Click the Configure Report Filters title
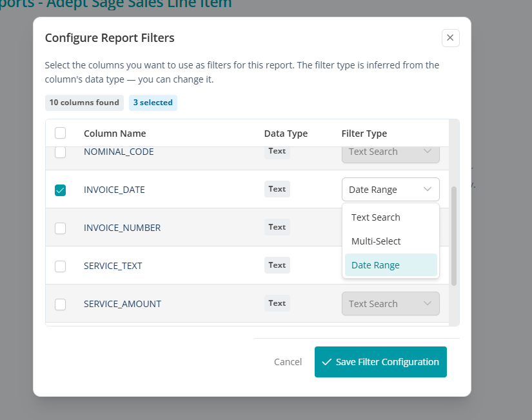Screen dimensions: 532x420 pos(110,37)
